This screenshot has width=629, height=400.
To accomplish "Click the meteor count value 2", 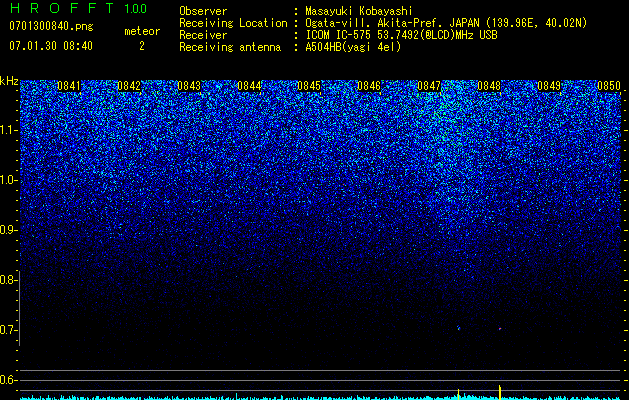I will [x=142, y=46].
